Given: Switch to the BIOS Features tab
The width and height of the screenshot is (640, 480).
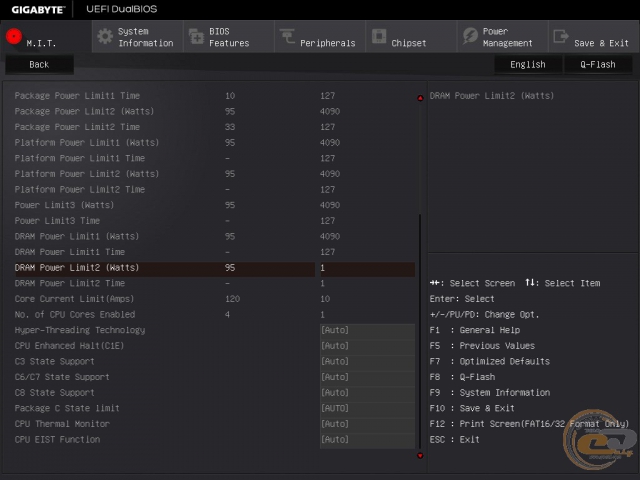Looking at the screenshot, I should [229, 37].
